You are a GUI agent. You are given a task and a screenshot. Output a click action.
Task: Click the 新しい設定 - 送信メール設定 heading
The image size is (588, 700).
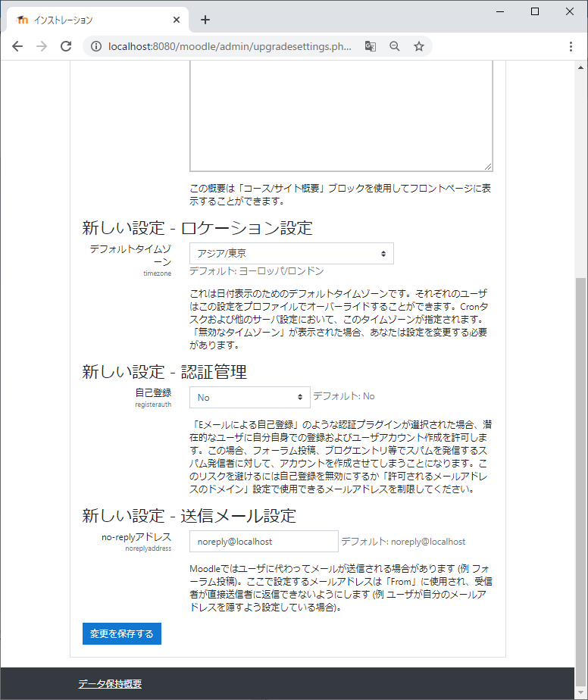[x=189, y=516]
